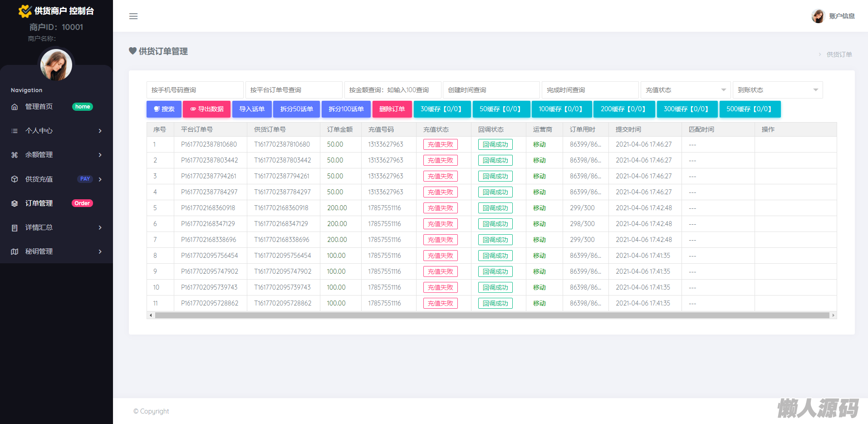This screenshot has height=424, width=868.
Task: Focus the 按手机号码查询 search field
Action: click(x=195, y=90)
